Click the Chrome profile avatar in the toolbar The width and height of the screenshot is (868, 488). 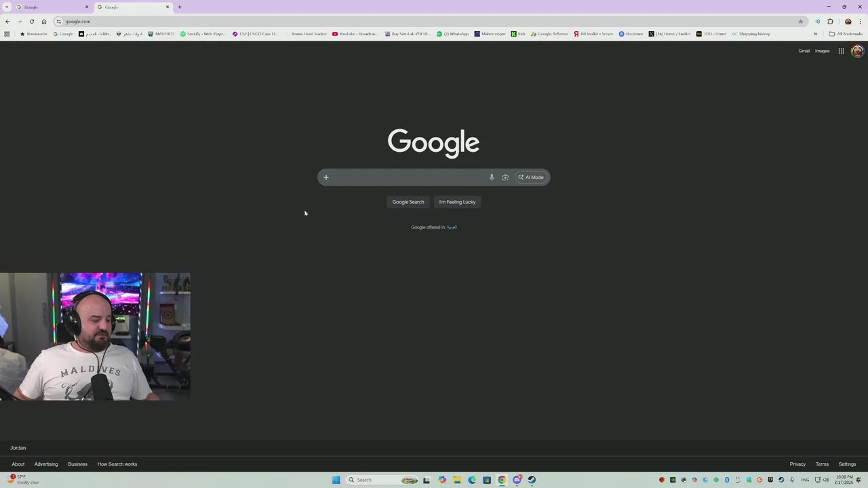click(x=848, y=21)
